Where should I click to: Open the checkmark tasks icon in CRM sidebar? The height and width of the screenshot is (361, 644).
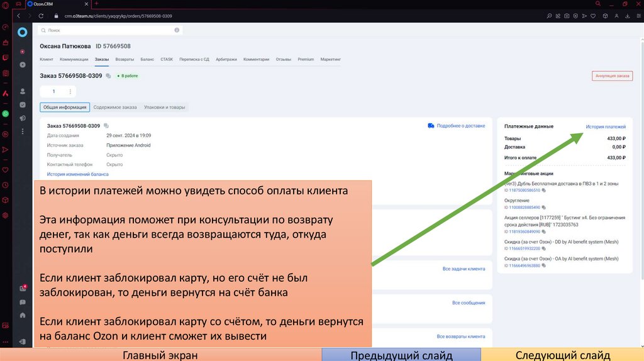click(x=23, y=105)
